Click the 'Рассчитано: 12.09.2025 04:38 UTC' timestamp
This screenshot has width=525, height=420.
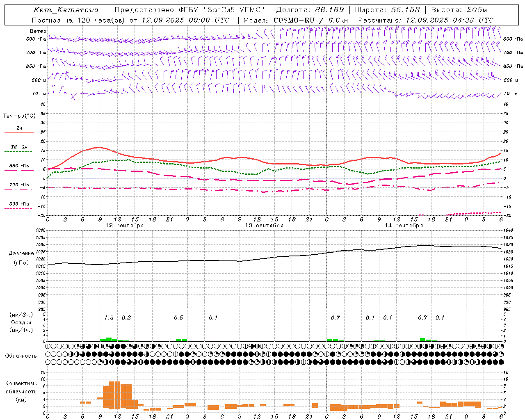(x=426, y=20)
